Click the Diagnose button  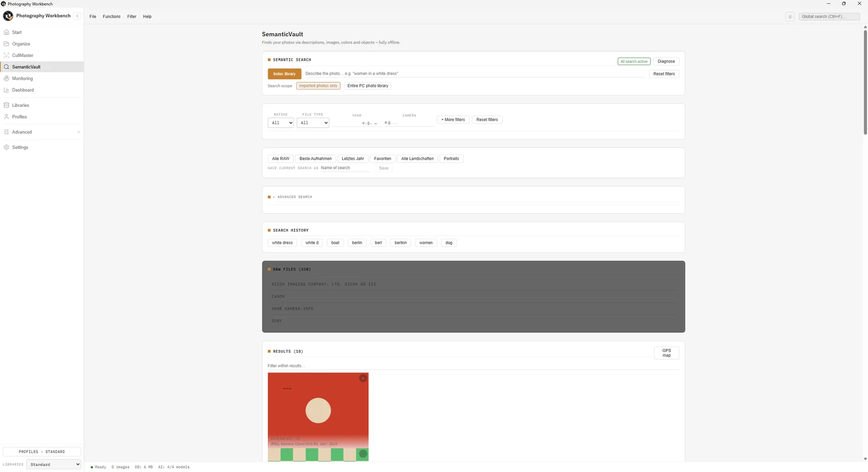point(666,61)
